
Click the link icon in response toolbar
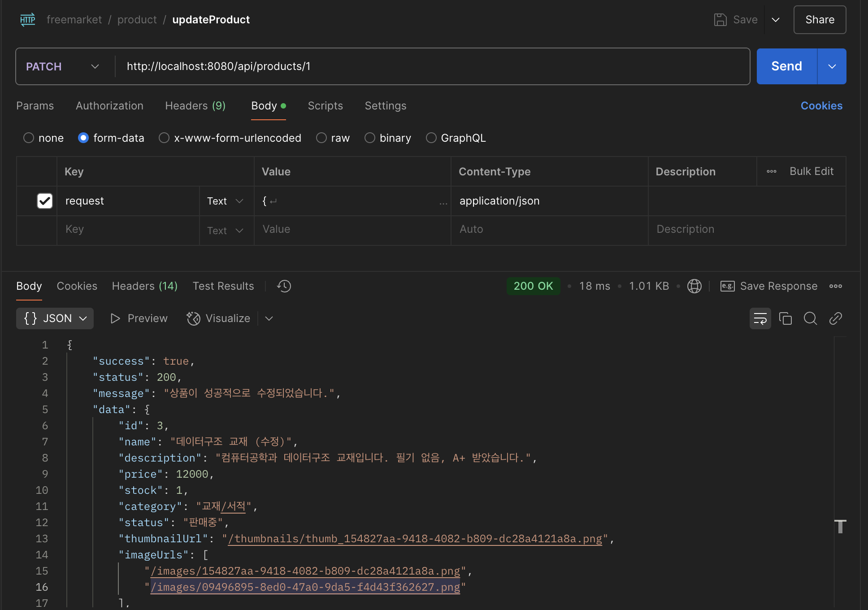pos(835,318)
